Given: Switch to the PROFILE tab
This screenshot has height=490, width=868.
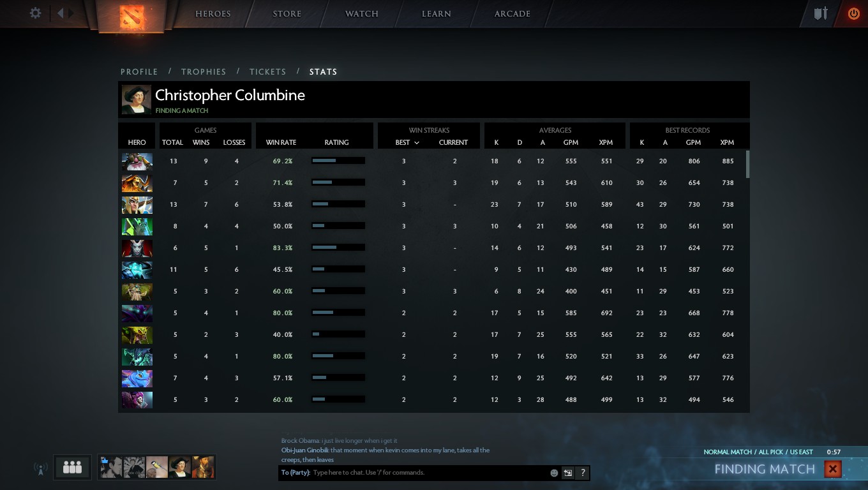Looking at the screenshot, I should click(x=139, y=72).
